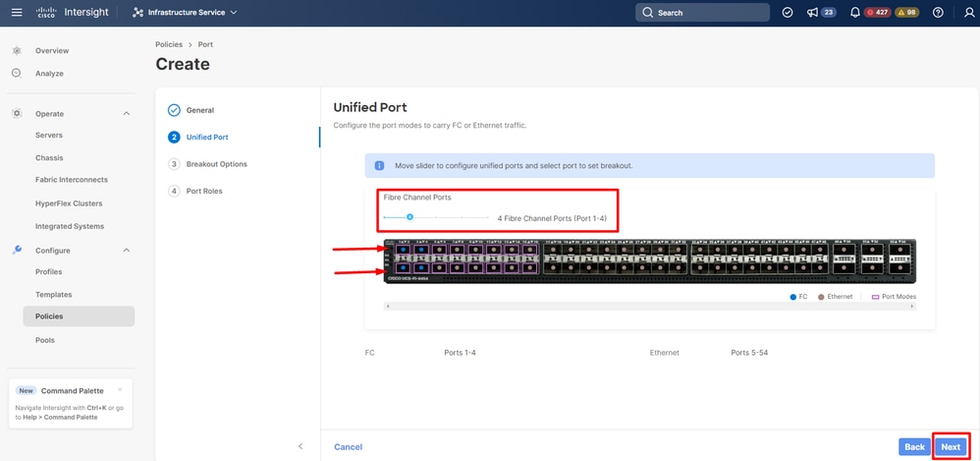This screenshot has width=980, height=461.
Task: Open Chassis in the sidebar
Action: pyautogui.click(x=49, y=157)
